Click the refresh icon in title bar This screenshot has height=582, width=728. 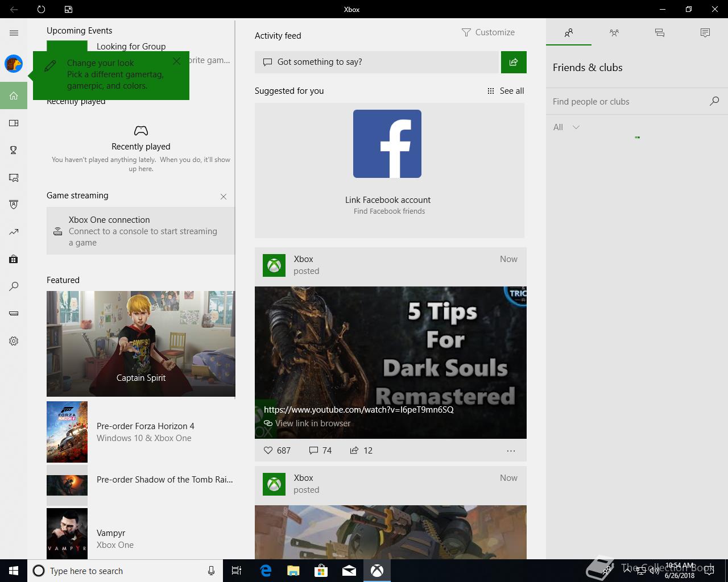click(x=41, y=9)
